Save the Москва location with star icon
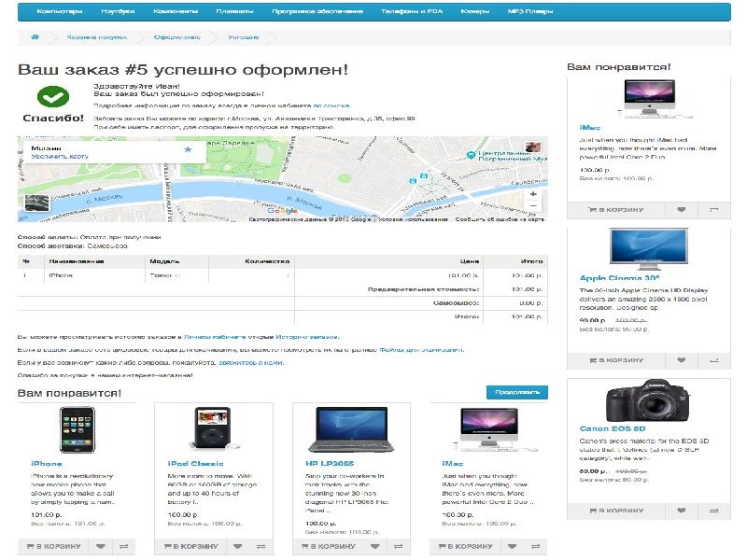747x560 pixels. click(188, 149)
